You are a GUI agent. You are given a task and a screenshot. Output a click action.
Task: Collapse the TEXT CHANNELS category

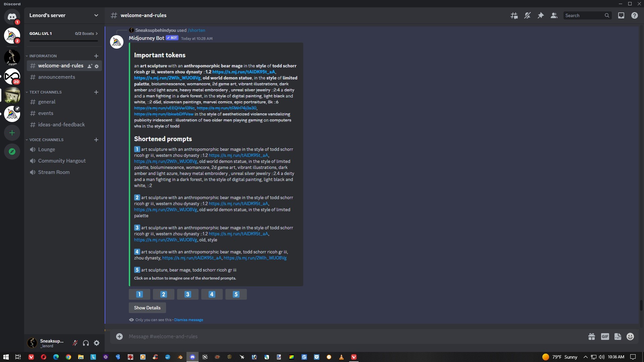(x=46, y=92)
